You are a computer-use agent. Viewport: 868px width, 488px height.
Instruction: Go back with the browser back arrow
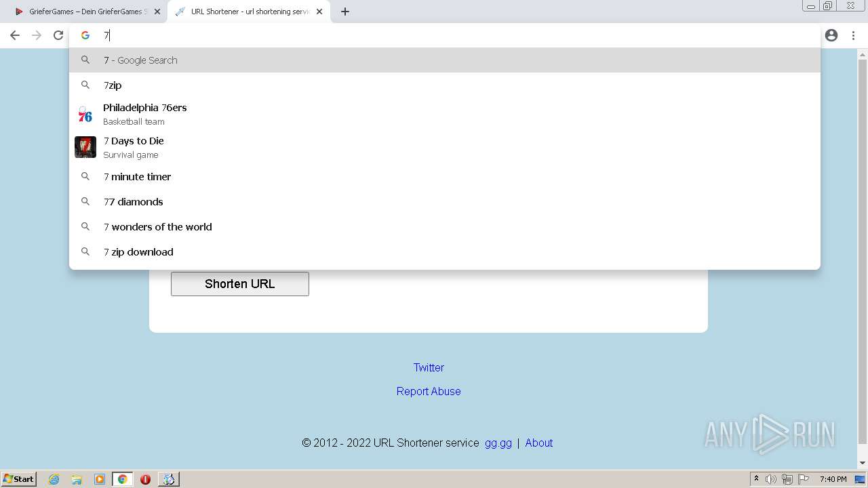pyautogui.click(x=15, y=35)
